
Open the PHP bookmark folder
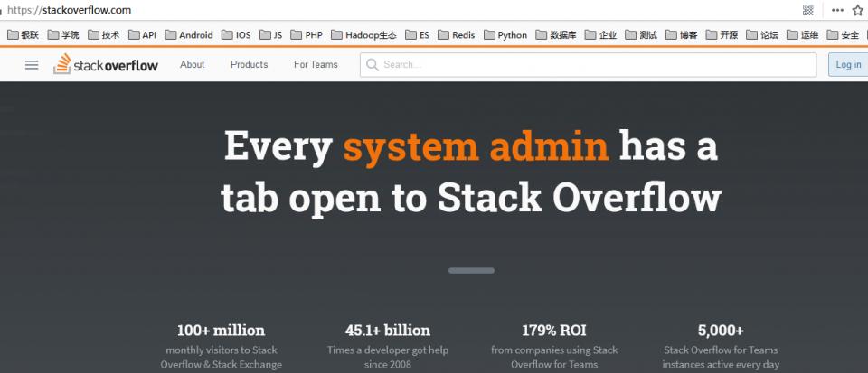click(307, 35)
